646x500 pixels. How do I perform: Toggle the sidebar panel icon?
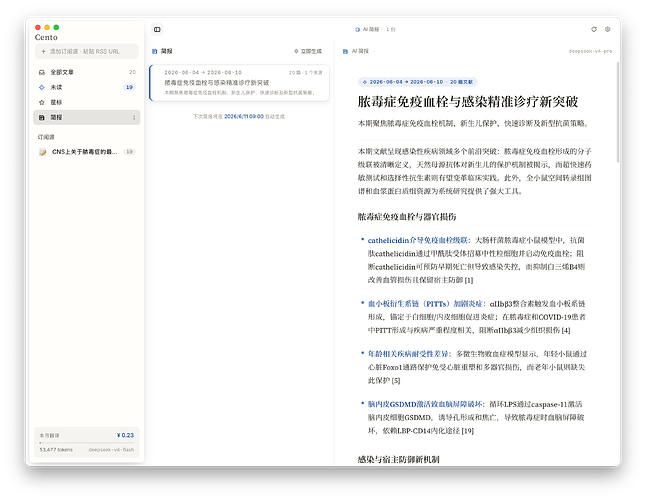click(157, 29)
